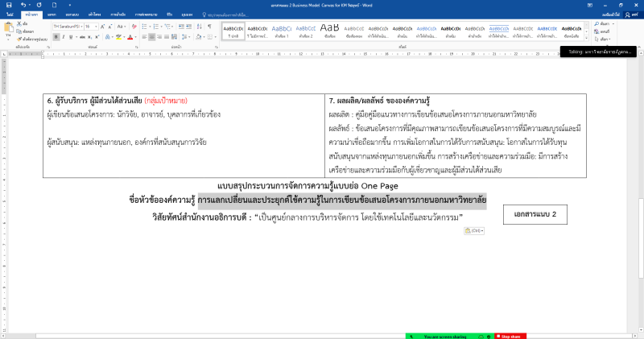Open the File tab
Screen dimensions: 644x339
pyautogui.click(x=9, y=14)
